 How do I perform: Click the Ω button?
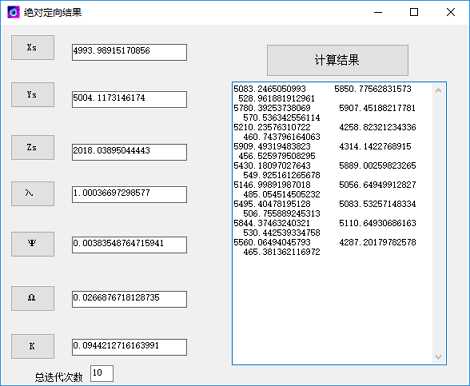pos(33,298)
